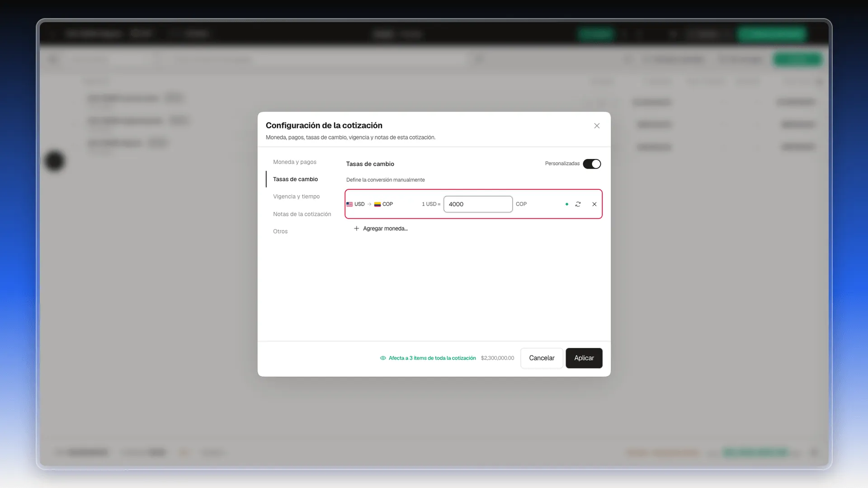This screenshot has height=488, width=868.
Task: Click the plus icon beside Agregar moneda
Action: point(356,229)
